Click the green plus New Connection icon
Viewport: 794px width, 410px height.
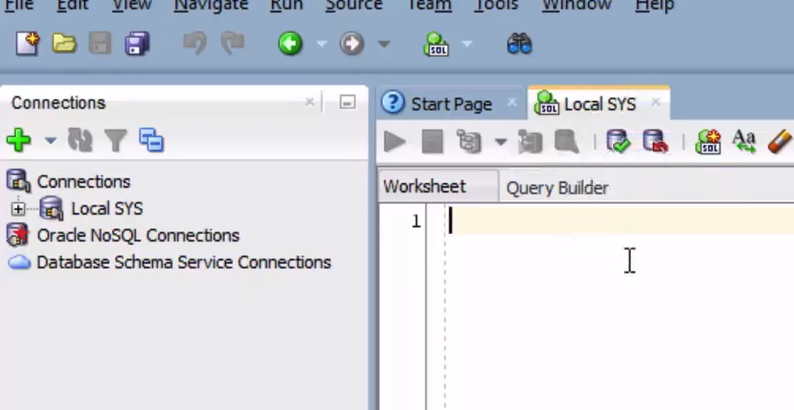tap(18, 141)
